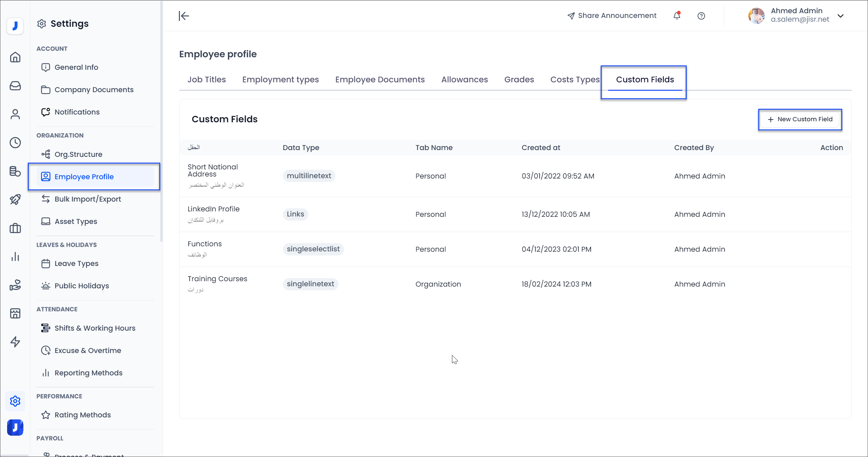Open the Allowances tab
Image resolution: width=868 pixels, height=457 pixels.
[x=464, y=80]
